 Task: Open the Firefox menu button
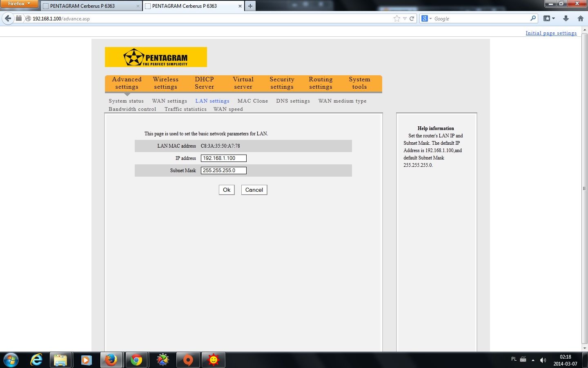(x=19, y=4)
